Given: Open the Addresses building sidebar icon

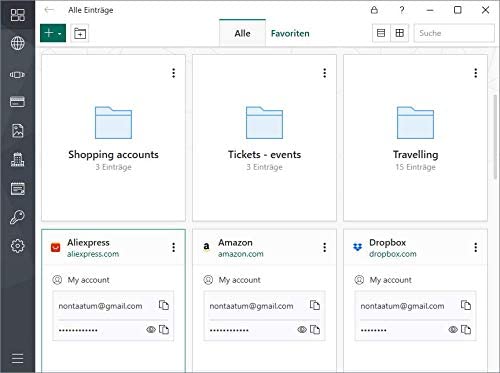Looking at the screenshot, I should point(17,159).
